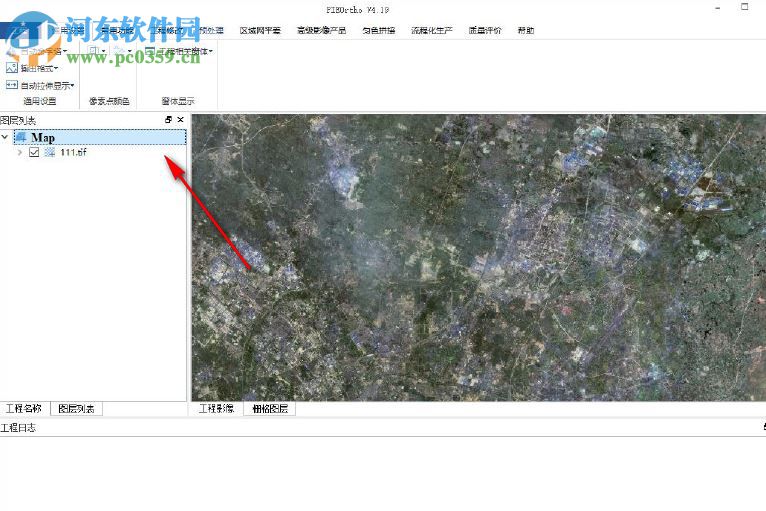Click the 输出格式 image icon
The height and width of the screenshot is (511, 766).
click(12, 68)
